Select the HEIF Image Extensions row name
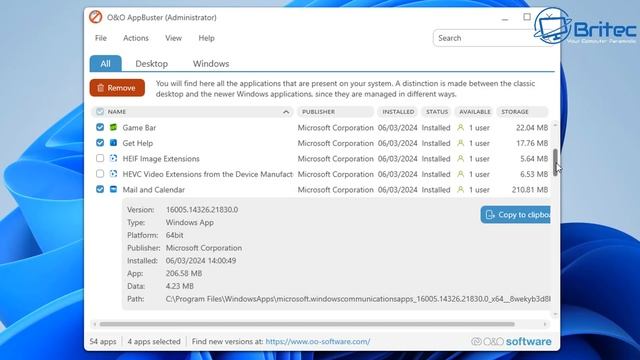The height and width of the screenshot is (360, 640). coord(161,159)
